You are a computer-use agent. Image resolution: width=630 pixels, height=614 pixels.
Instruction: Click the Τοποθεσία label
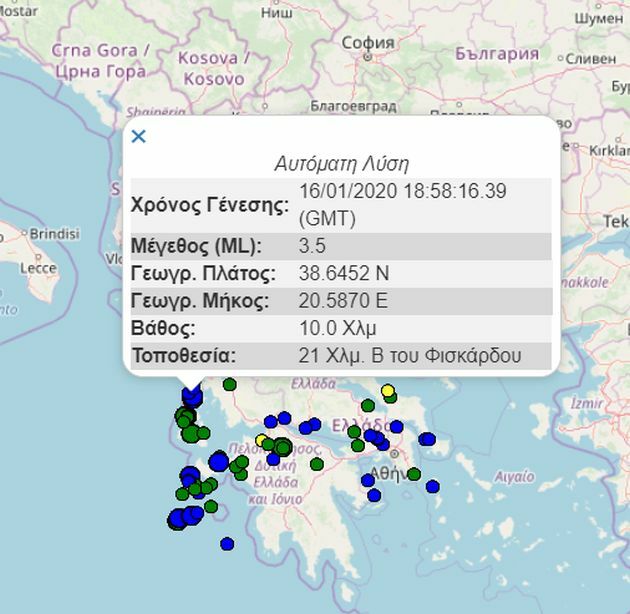click(184, 356)
